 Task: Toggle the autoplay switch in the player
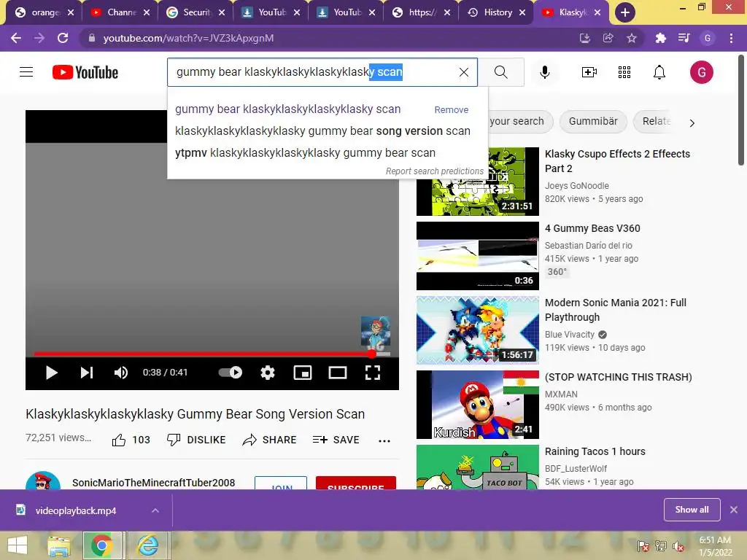230,373
